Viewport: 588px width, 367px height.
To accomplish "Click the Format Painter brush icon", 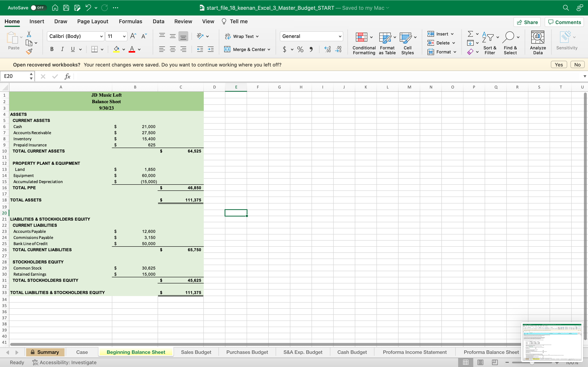I will point(29,51).
